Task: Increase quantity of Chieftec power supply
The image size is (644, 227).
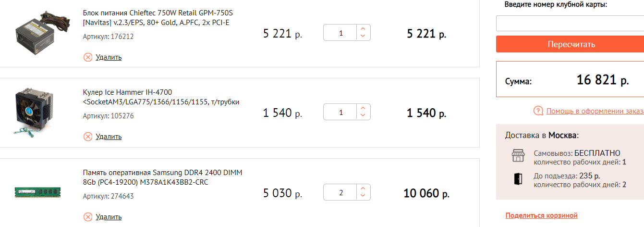Action: 363,29
